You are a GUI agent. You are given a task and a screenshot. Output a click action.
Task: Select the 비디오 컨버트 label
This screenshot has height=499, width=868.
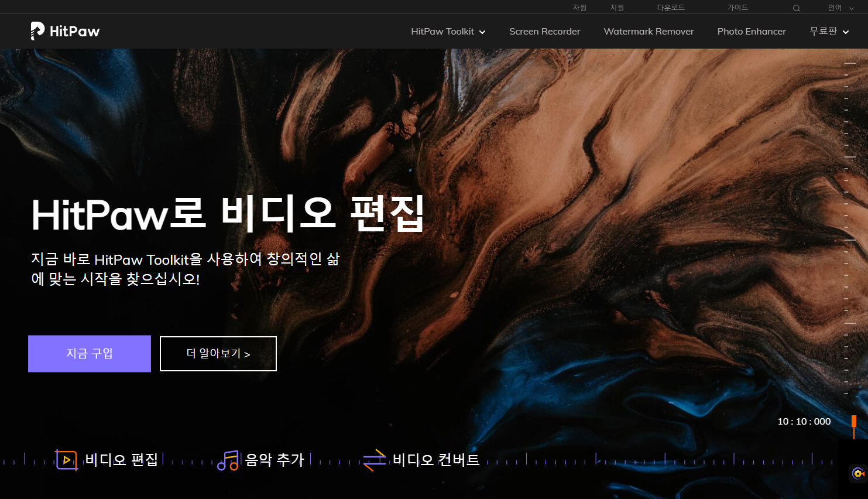(436, 460)
